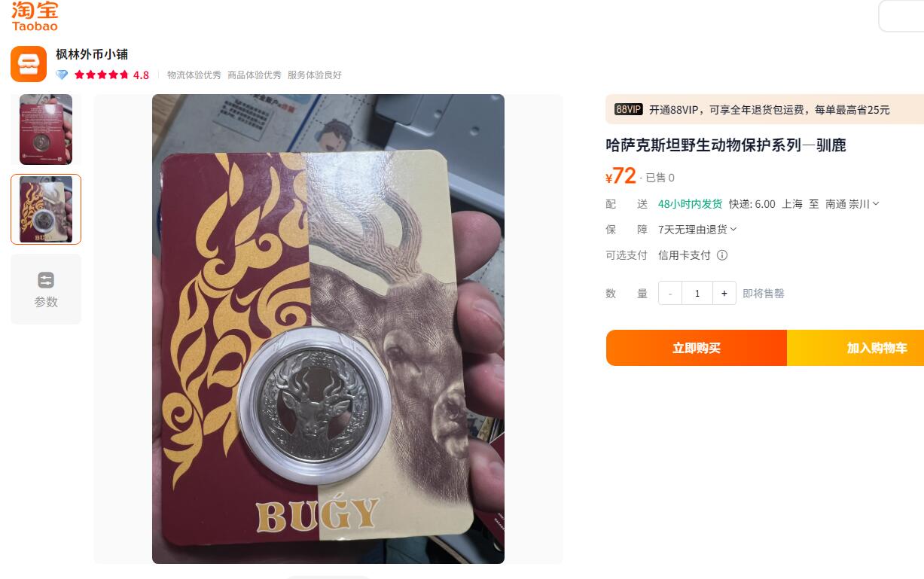Open the 开通88VIP promotion banner
Viewport: 924px width, 579px height.
coord(764,109)
